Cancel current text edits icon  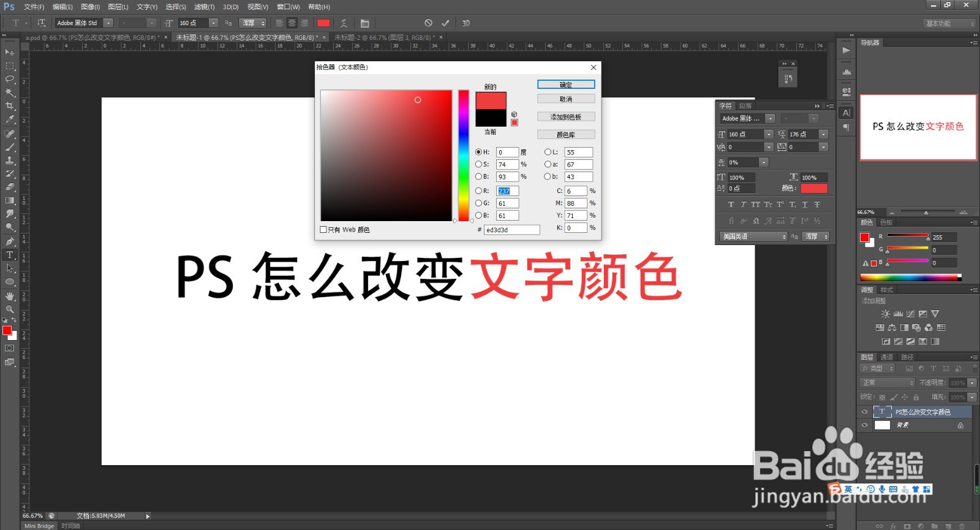(x=428, y=23)
